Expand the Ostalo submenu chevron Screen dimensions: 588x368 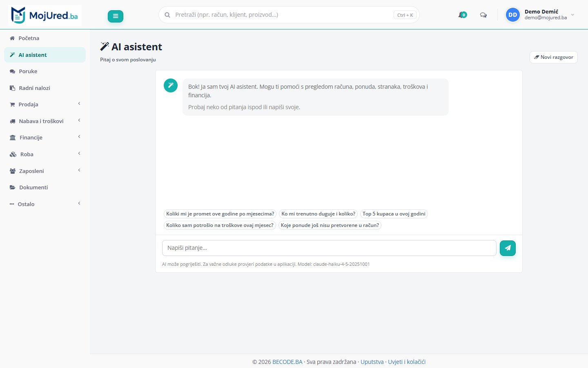coord(79,204)
